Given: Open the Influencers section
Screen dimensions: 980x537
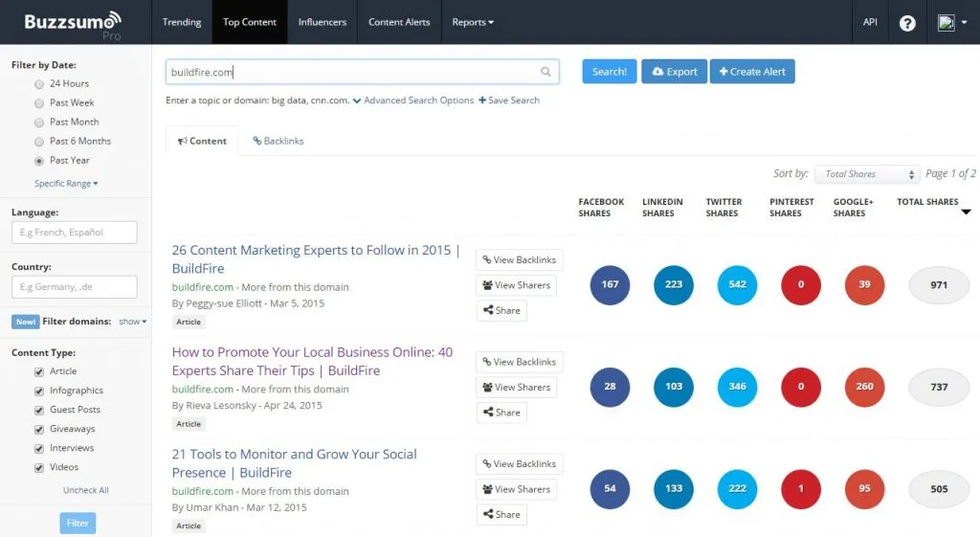Looking at the screenshot, I should [322, 22].
